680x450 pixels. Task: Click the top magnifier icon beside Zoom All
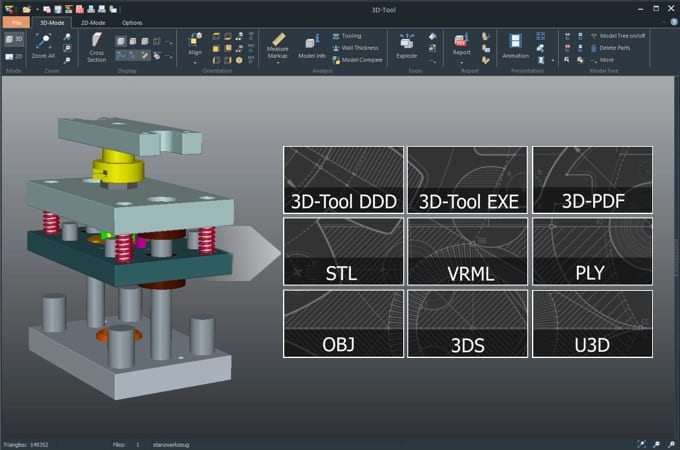[x=67, y=37]
